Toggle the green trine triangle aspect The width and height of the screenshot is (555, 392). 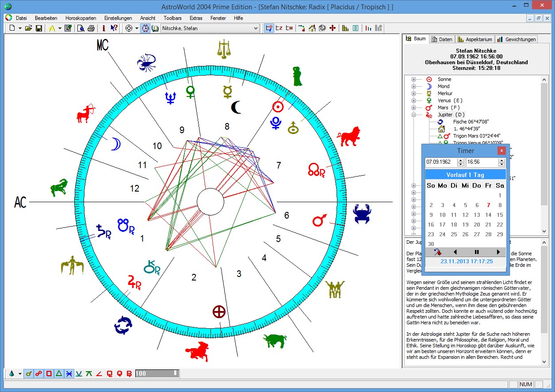click(58, 374)
